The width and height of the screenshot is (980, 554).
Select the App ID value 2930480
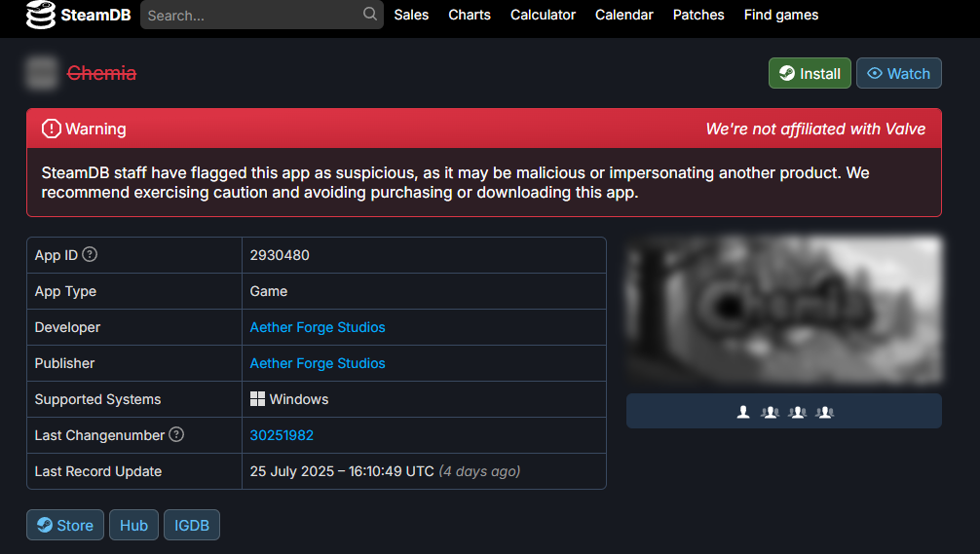(280, 255)
